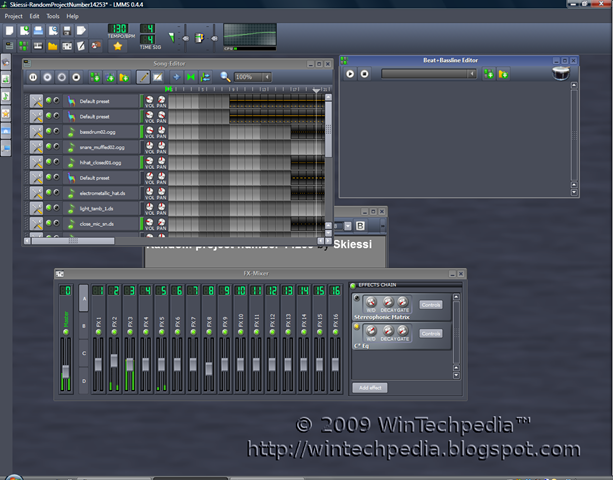
Task: Stop playback in Beat+Bassline Editor
Action: click(364, 73)
